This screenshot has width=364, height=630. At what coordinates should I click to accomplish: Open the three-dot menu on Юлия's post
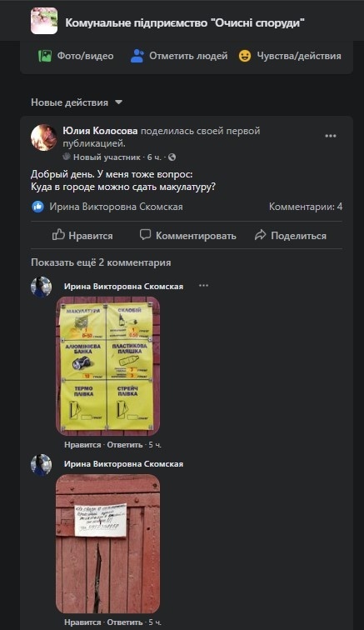[331, 136]
